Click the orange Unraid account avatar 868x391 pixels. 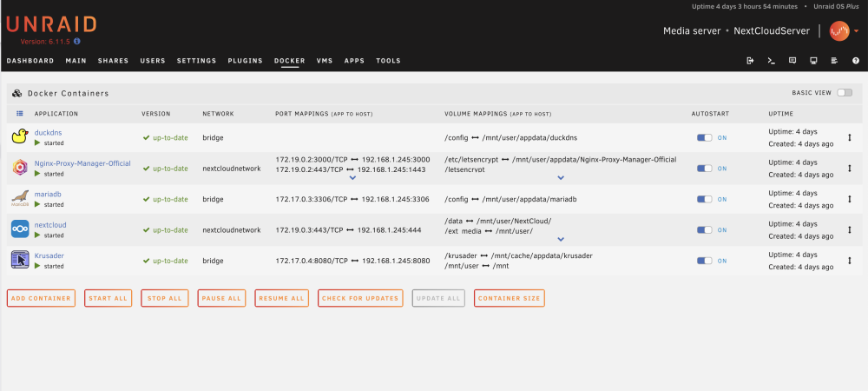tap(839, 31)
